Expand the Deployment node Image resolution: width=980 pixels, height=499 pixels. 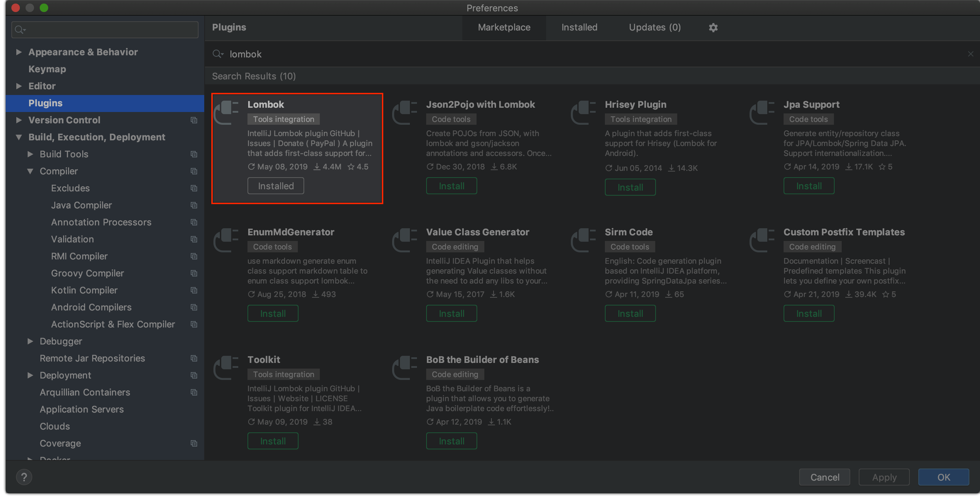[30, 375]
